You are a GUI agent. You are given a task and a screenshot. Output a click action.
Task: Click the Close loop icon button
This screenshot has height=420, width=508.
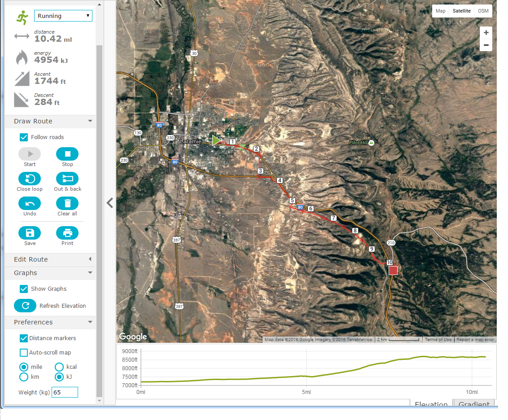click(30, 179)
